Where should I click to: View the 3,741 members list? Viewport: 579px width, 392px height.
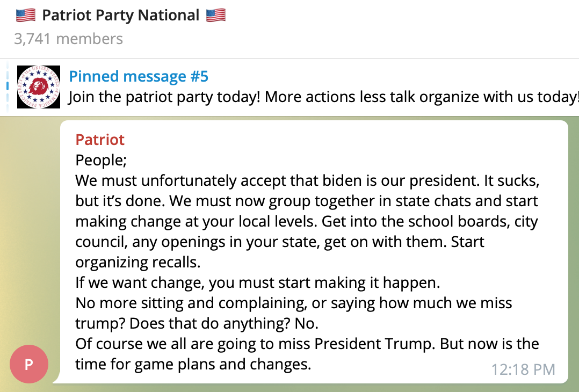pos(69,39)
